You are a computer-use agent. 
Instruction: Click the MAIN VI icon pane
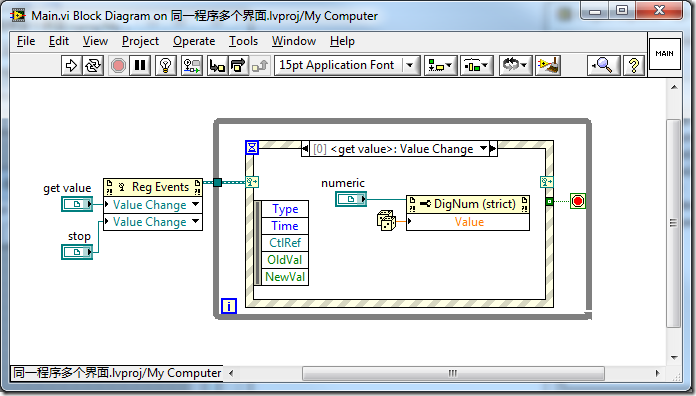[x=664, y=54]
